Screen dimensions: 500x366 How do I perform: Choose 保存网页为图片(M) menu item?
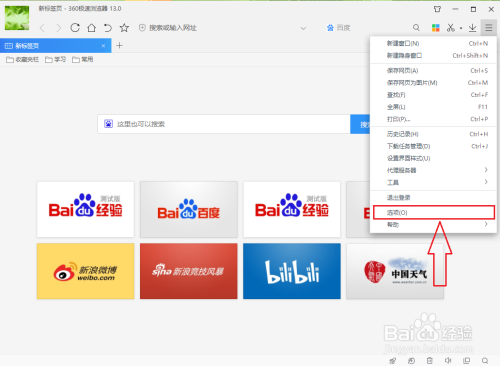433,83
